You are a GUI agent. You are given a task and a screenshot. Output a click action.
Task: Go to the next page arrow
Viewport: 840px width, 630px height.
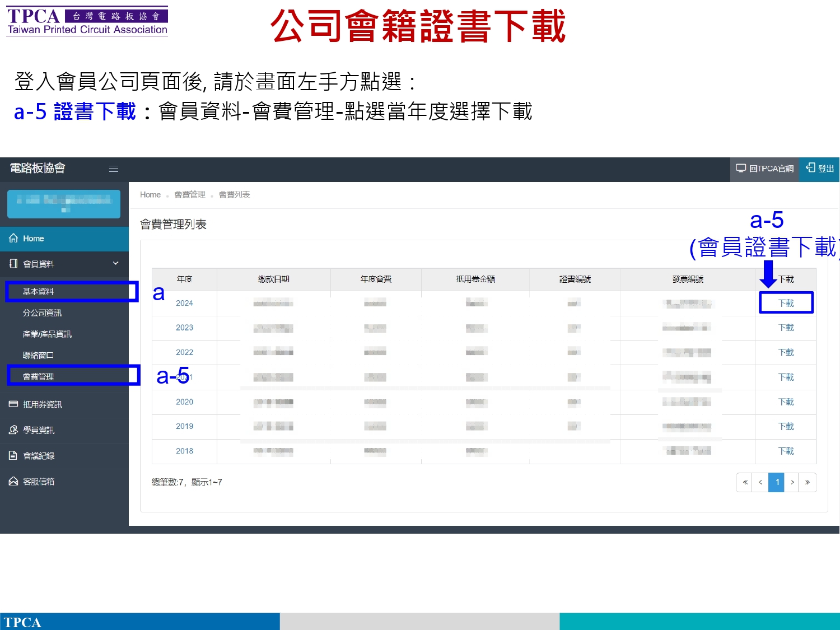[x=792, y=482]
